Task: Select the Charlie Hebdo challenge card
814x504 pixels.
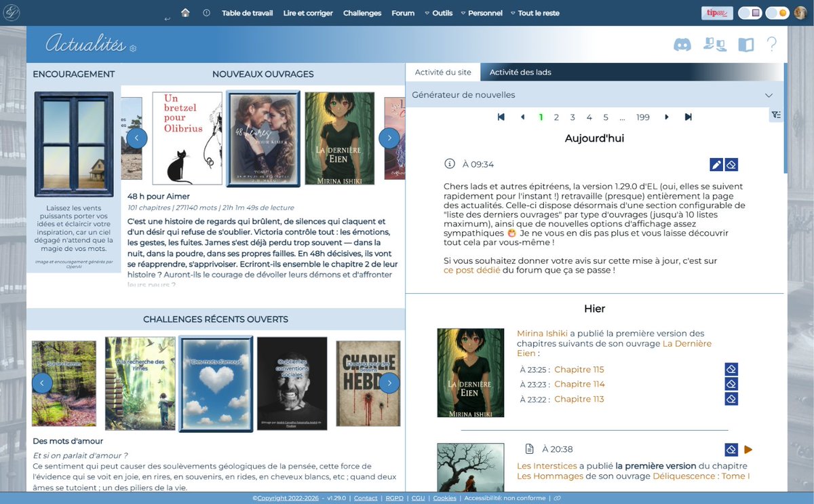Action: click(368, 383)
